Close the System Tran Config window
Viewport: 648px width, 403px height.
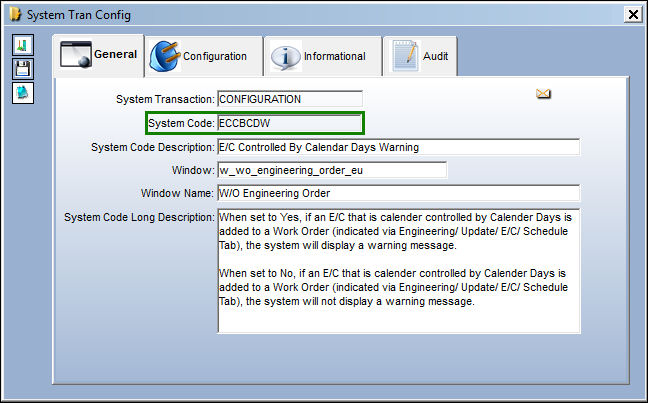coord(633,14)
